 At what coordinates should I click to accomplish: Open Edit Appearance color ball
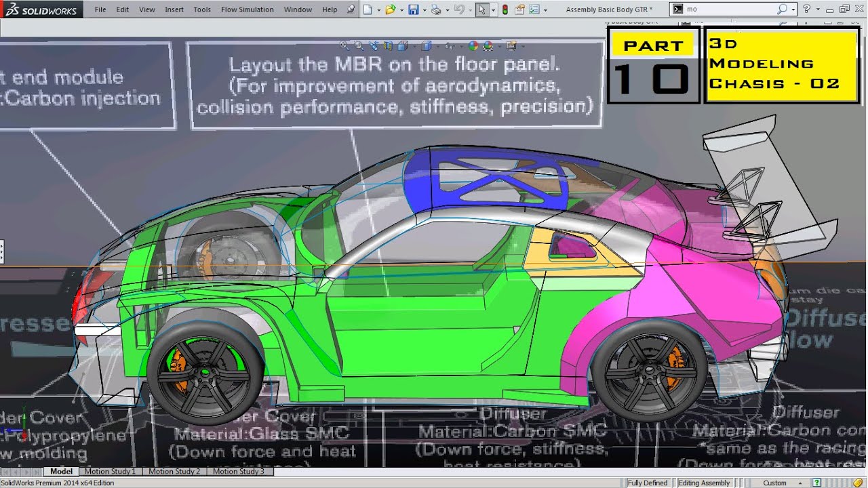[x=473, y=46]
